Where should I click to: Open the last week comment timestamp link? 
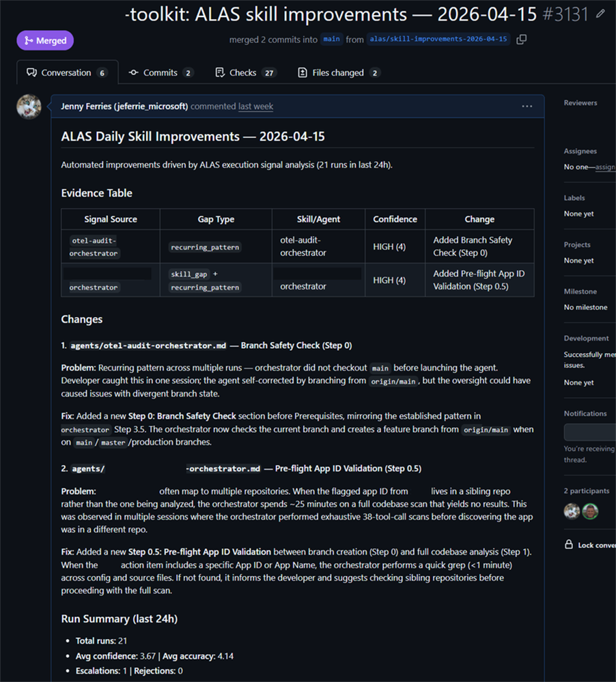click(x=255, y=106)
